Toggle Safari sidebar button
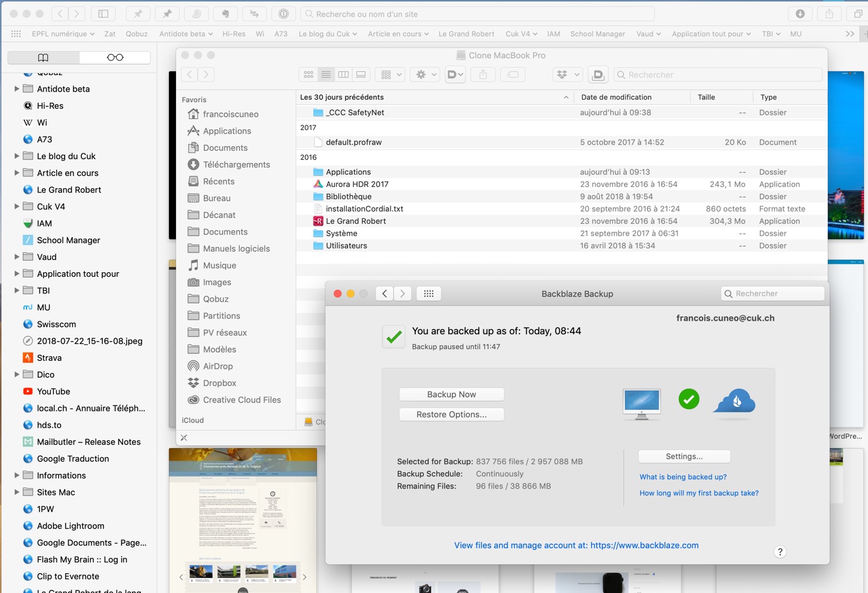Image resolution: width=868 pixels, height=593 pixels. 103,14
